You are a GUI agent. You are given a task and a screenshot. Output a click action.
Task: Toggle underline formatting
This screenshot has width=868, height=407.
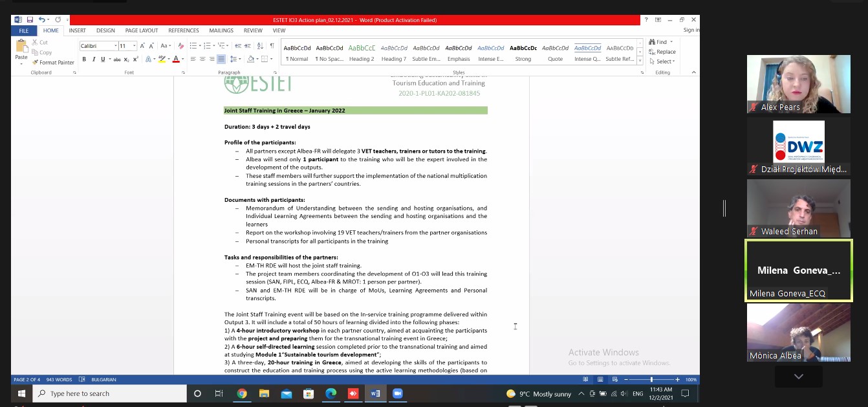[x=103, y=60]
